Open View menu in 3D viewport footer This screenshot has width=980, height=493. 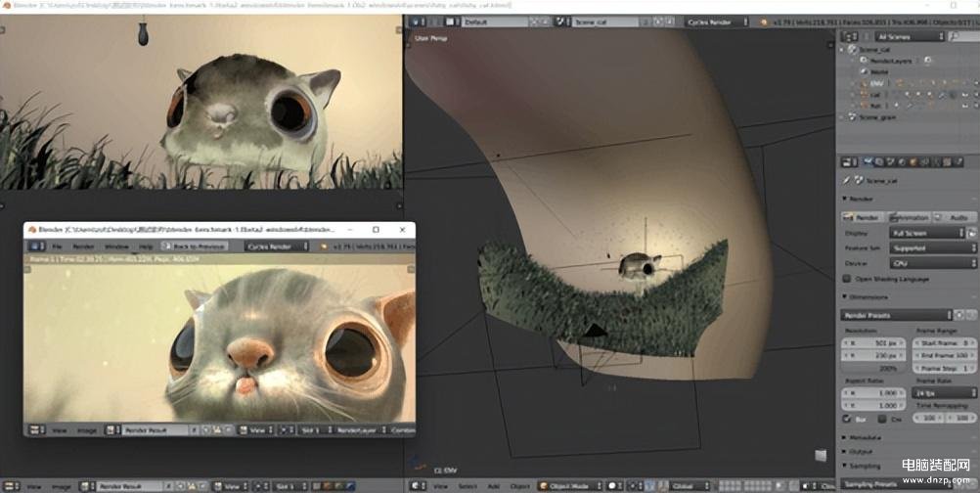[x=441, y=486]
